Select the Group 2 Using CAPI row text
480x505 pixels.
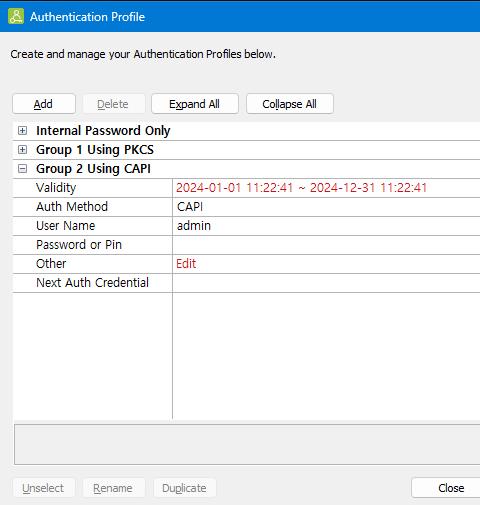click(93, 169)
